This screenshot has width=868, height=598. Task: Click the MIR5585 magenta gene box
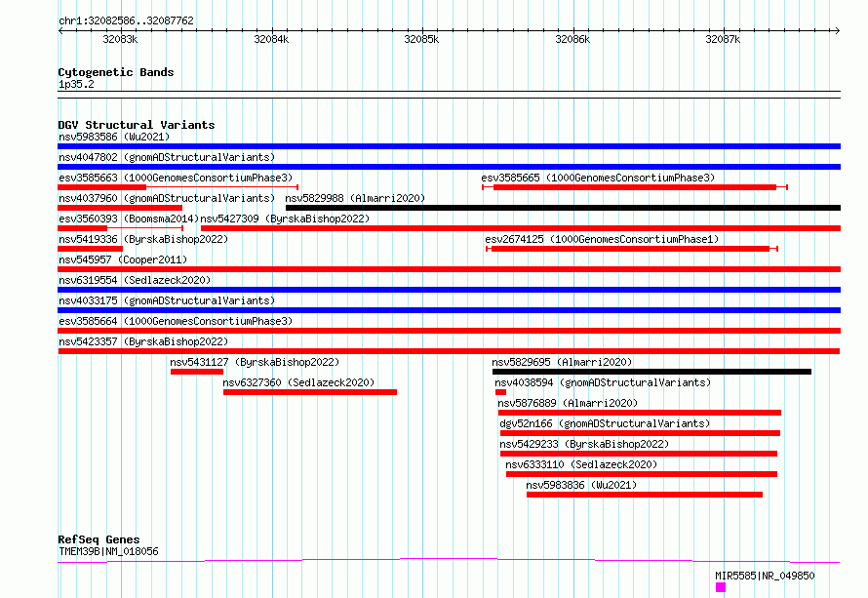pyautogui.click(x=720, y=587)
